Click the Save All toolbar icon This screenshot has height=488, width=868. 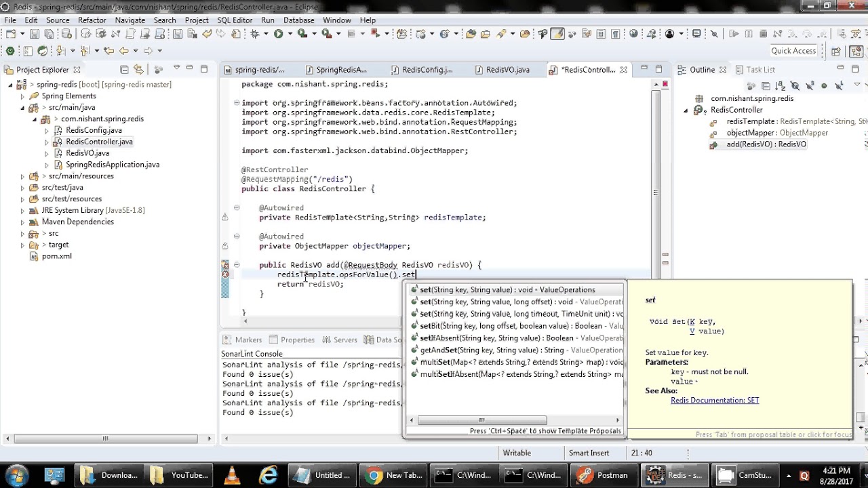coord(49,33)
